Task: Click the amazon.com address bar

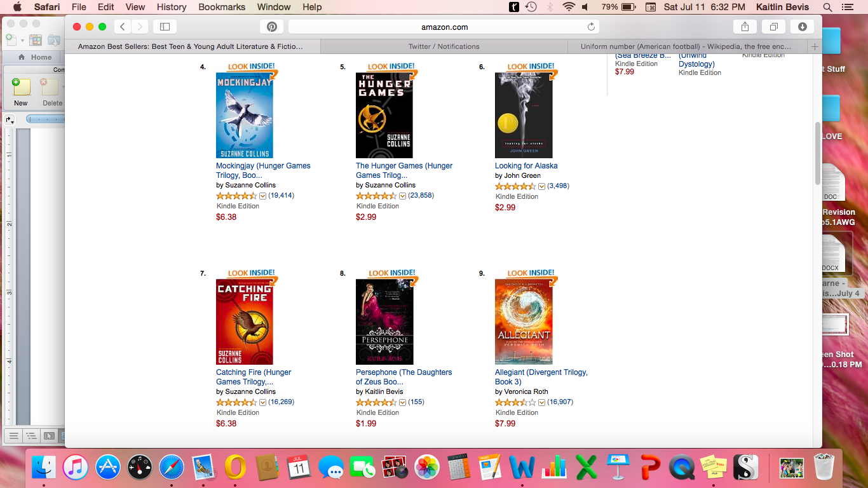Action: click(x=444, y=27)
